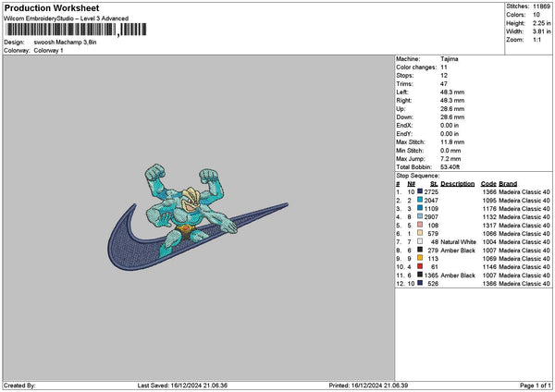Click the 'Left:' label

point(402,92)
